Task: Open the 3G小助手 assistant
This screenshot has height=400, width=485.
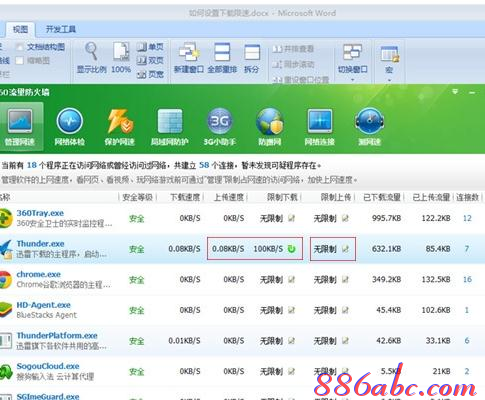Action: [219, 127]
